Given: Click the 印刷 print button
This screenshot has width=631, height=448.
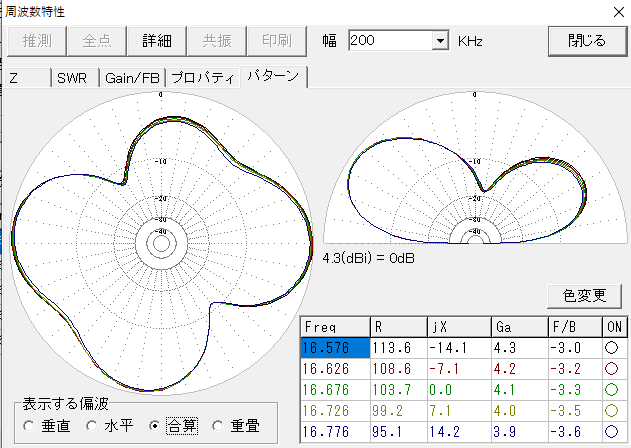Looking at the screenshot, I should tap(276, 41).
